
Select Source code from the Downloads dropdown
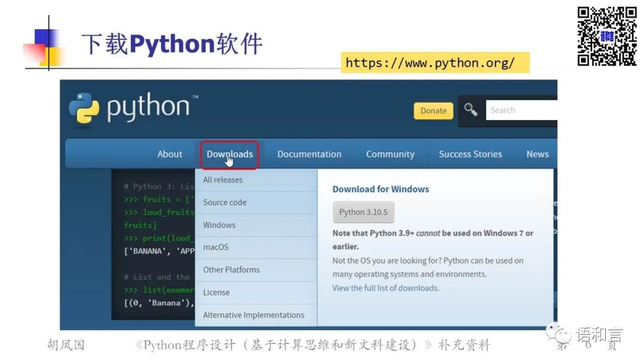pos(256,202)
